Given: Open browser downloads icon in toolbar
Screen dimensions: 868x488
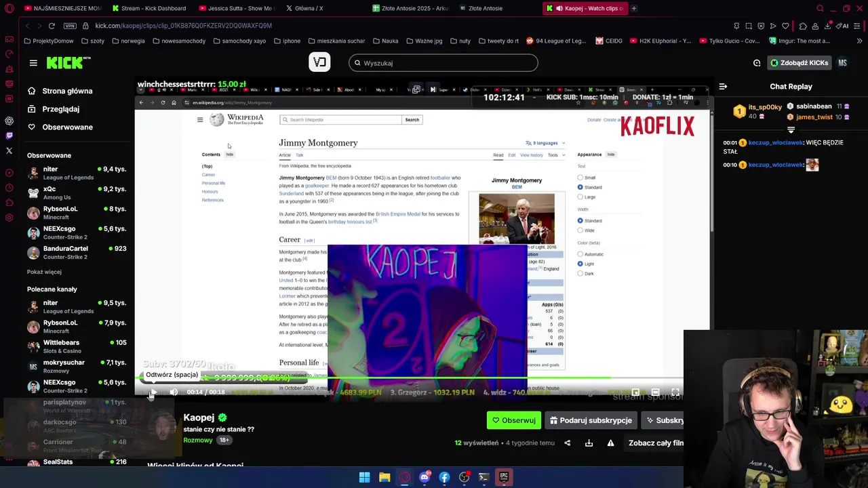Looking at the screenshot, I should pyautogui.click(x=828, y=26).
